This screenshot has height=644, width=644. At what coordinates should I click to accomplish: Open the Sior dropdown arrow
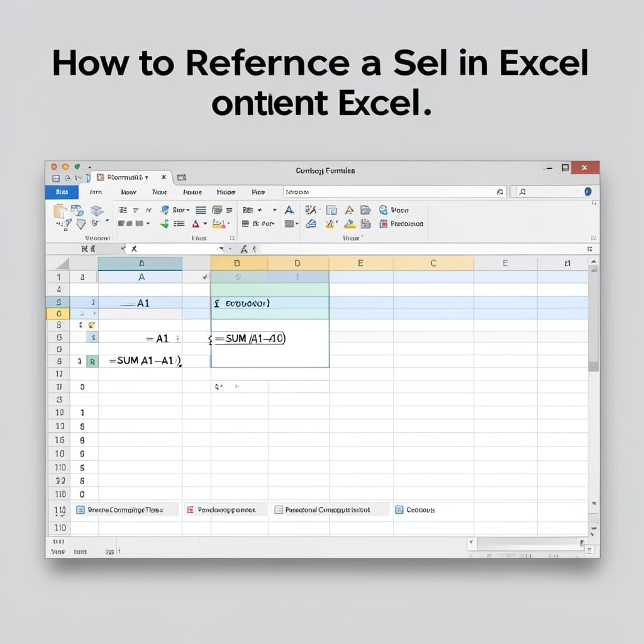[188, 210]
